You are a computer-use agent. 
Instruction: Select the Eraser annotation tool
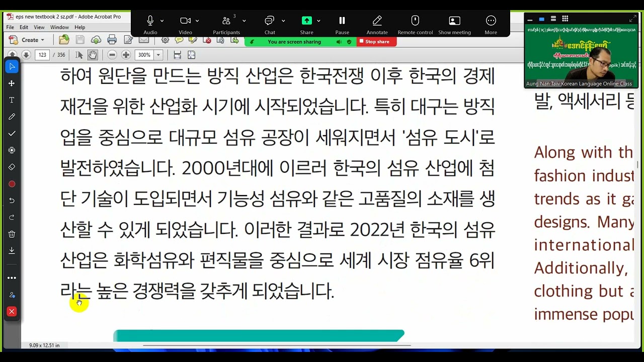point(12,167)
